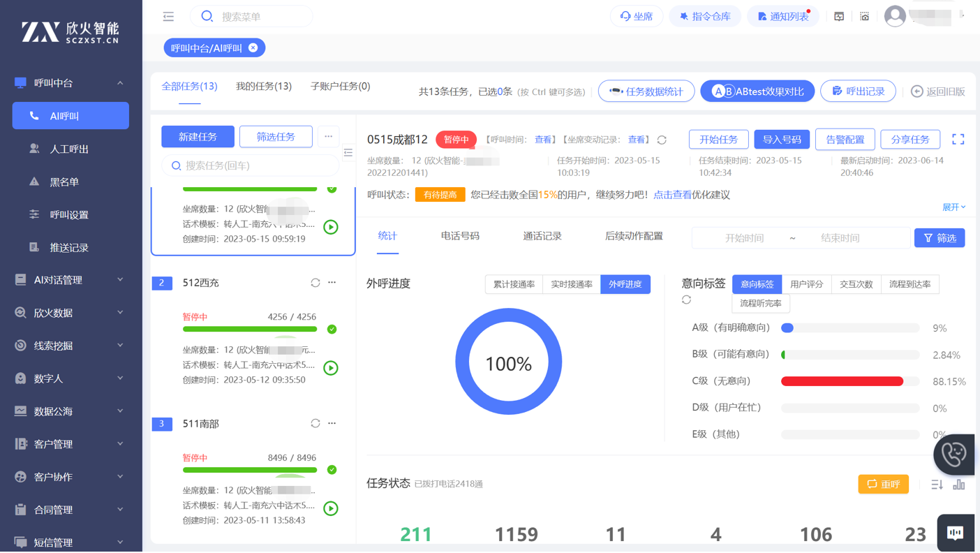Open the floating phone dialer icon
The image size is (980, 553).
pos(953,455)
